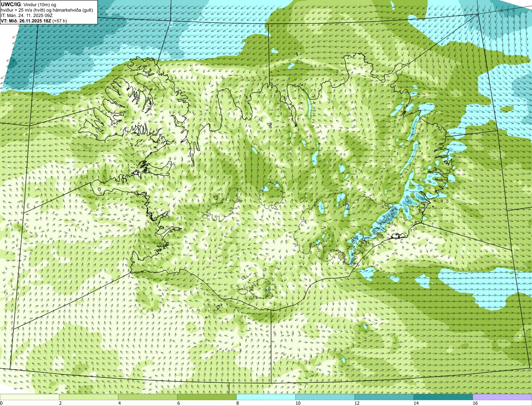Click the "VT: Mið. 26.11.2025 18Z (+57 h)" line
Viewport: 532px width, 406px height.
coord(34,20)
